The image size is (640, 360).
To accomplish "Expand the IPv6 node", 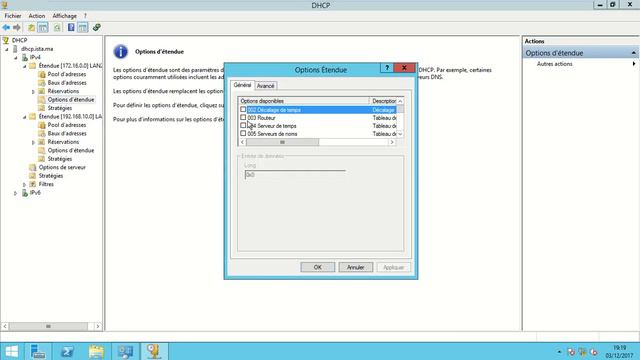I will pyautogui.click(x=16, y=193).
